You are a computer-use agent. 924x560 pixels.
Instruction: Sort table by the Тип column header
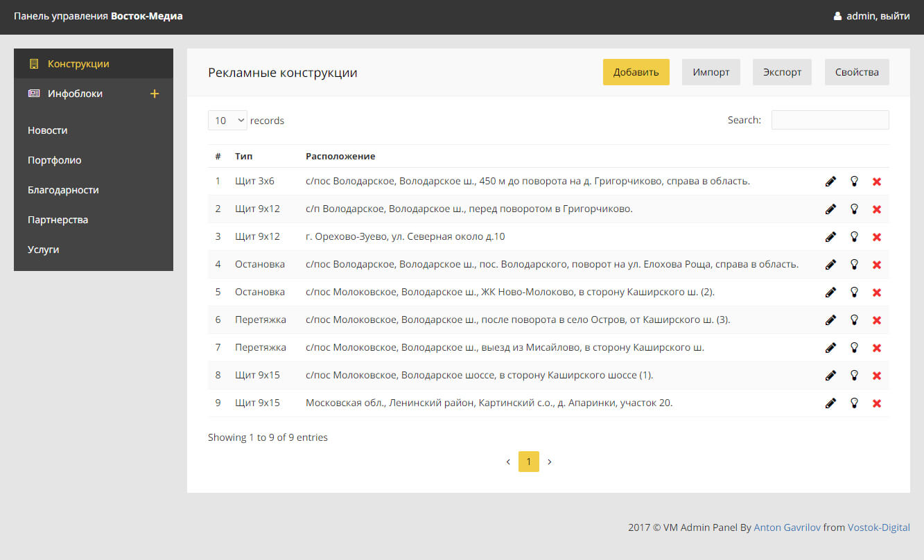244,157
